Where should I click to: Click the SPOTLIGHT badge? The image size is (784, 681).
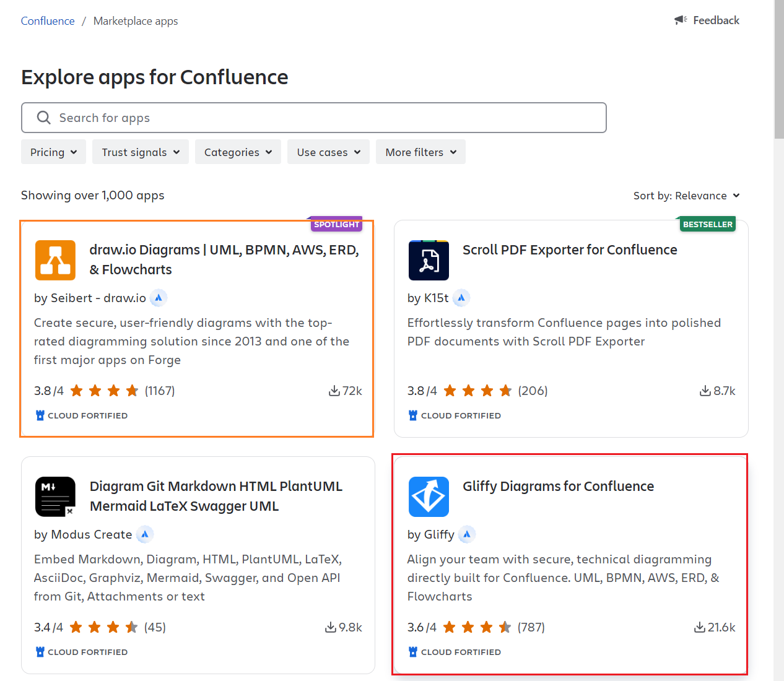pos(336,224)
